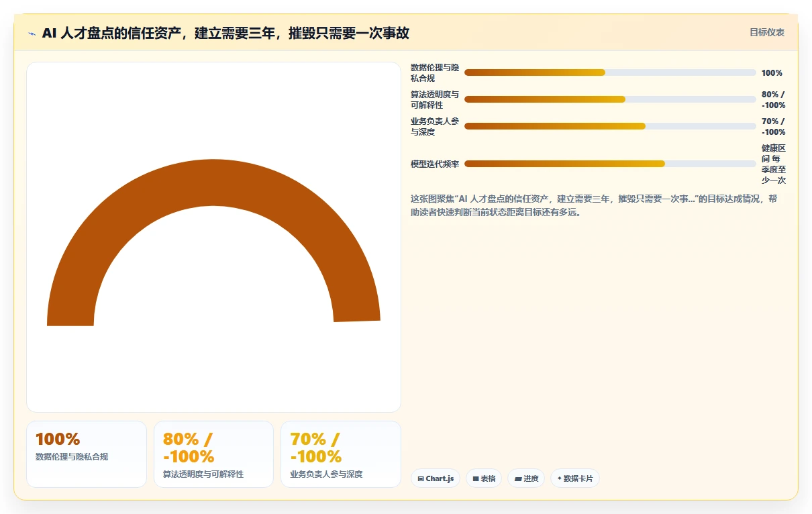Click the 算法透明度与可解释性 progress bar
This screenshot has height=514, width=812.
(x=610, y=99)
